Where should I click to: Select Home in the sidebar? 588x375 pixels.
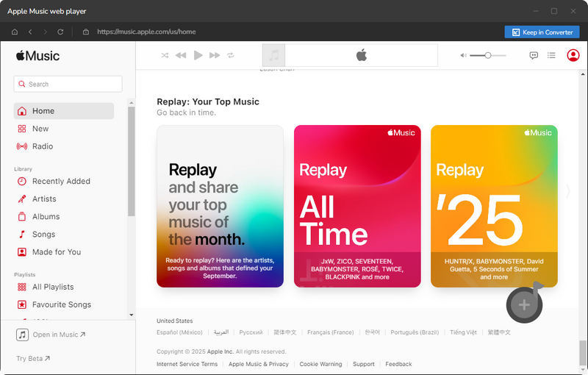point(64,111)
